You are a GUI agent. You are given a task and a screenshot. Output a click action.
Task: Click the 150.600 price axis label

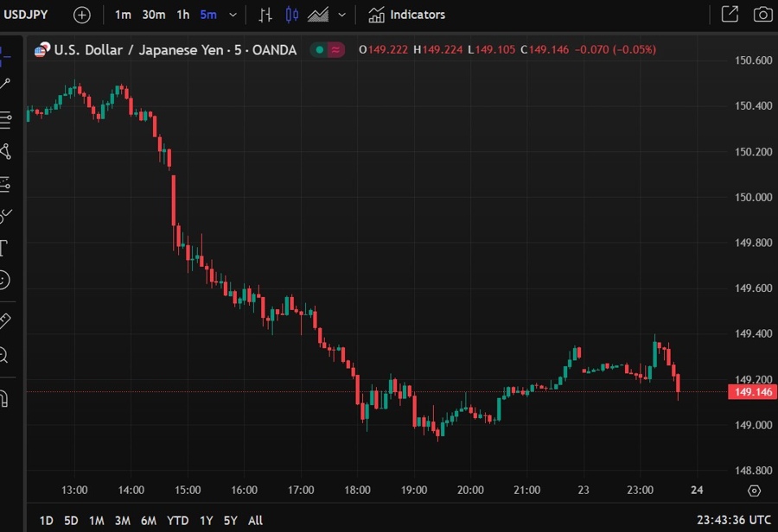point(753,60)
